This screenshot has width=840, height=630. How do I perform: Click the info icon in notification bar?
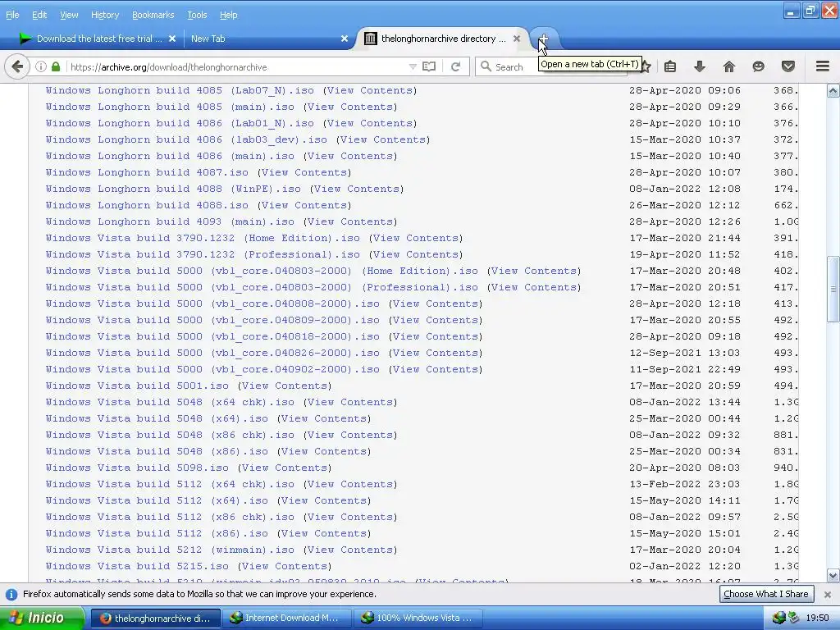[11, 595]
